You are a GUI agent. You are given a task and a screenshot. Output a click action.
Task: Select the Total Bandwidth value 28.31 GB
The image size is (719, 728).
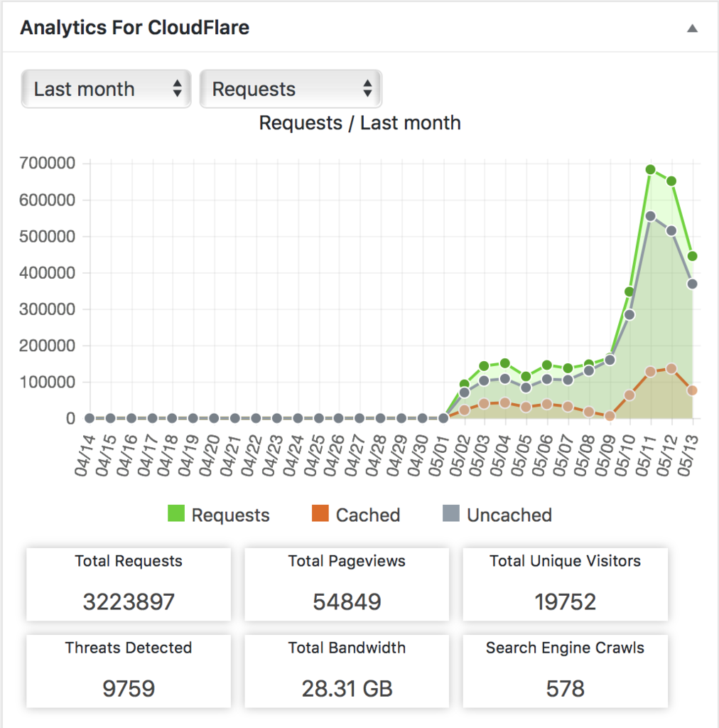pos(347,688)
